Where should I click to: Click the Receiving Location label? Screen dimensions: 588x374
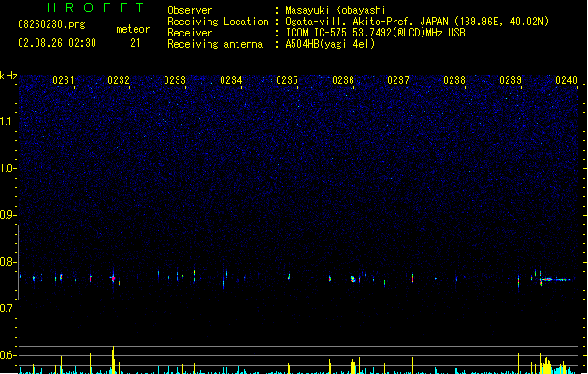218,22
